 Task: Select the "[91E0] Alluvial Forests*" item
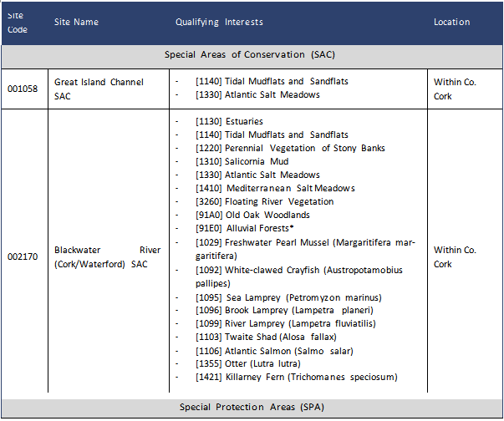click(245, 228)
